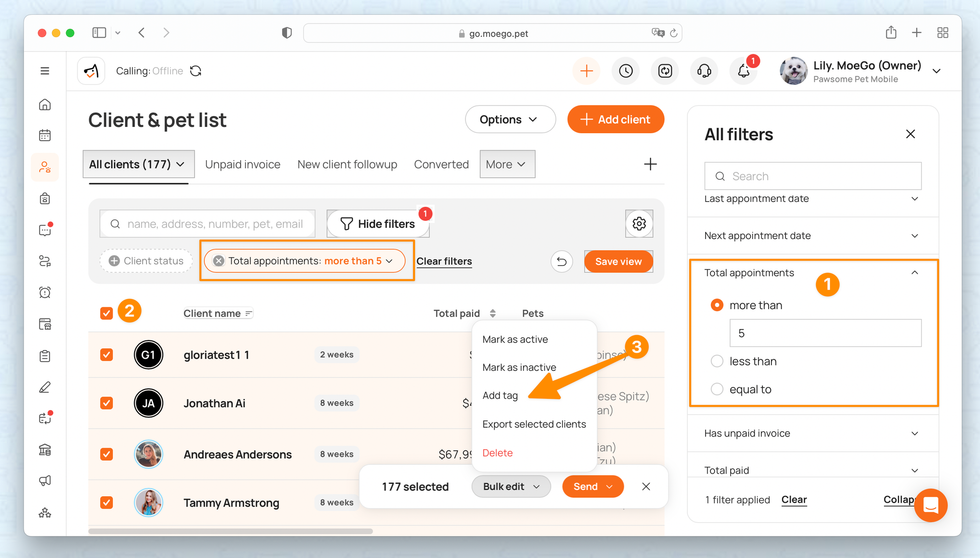Viewport: 980px width, 558px height.
Task: Open the Bulk edit dropdown
Action: pyautogui.click(x=511, y=486)
